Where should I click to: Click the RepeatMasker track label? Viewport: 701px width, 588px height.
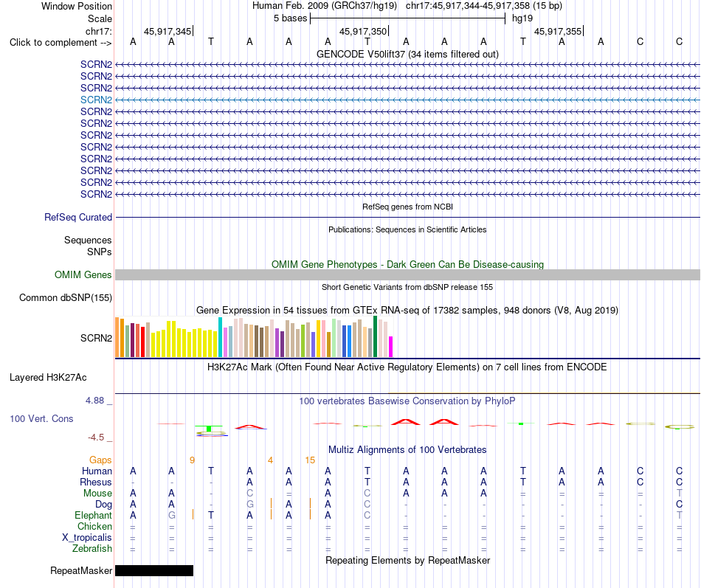click(81, 570)
